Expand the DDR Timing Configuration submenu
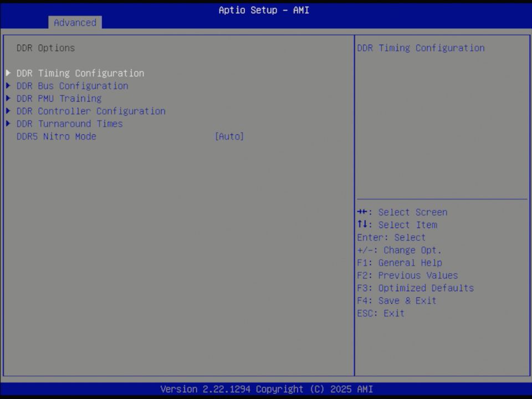 [80, 73]
